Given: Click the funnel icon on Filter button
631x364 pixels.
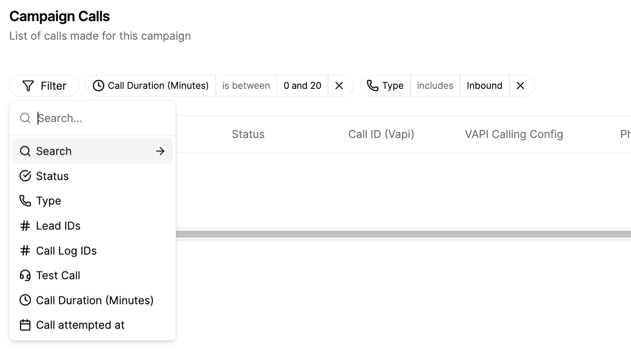Looking at the screenshot, I should (x=28, y=86).
